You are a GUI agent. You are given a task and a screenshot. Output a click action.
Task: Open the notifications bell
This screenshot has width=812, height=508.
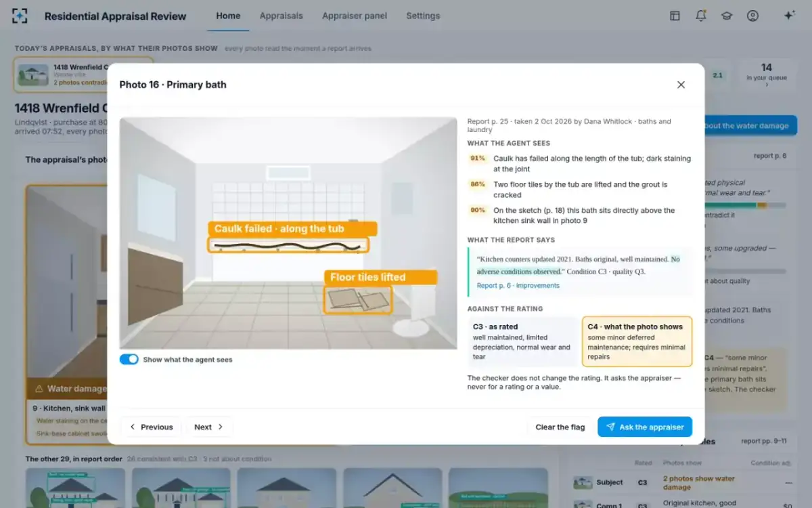[x=701, y=16]
